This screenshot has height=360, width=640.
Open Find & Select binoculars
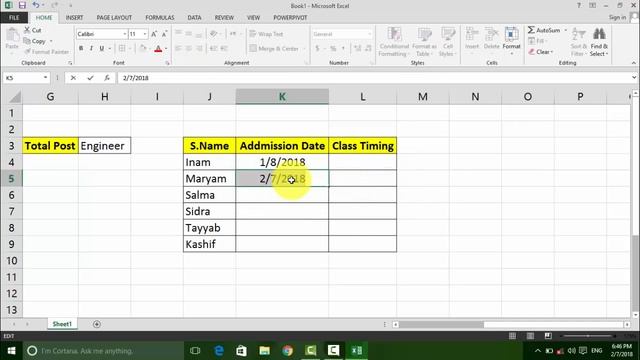[599, 42]
